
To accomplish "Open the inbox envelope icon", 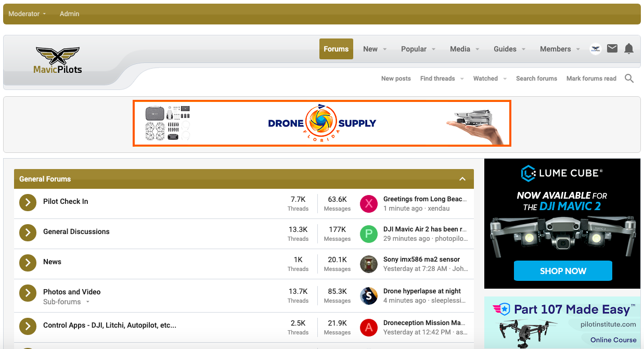I will point(612,48).
